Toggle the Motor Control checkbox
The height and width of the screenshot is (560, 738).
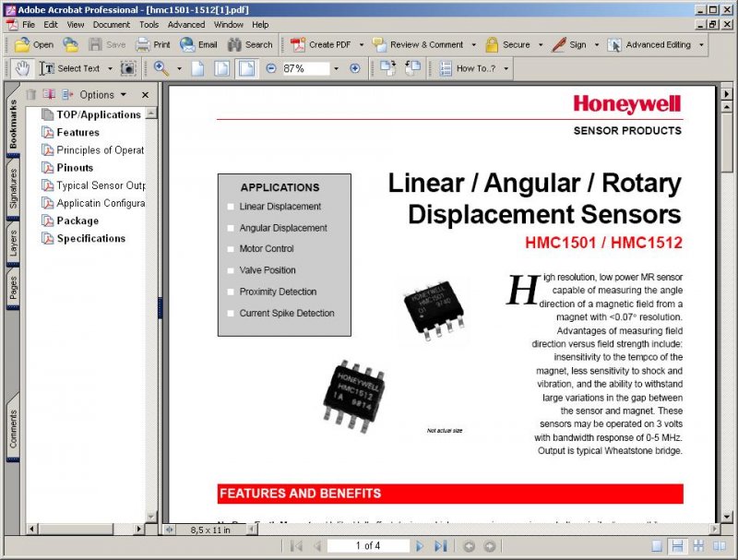(x=231, y=249)
